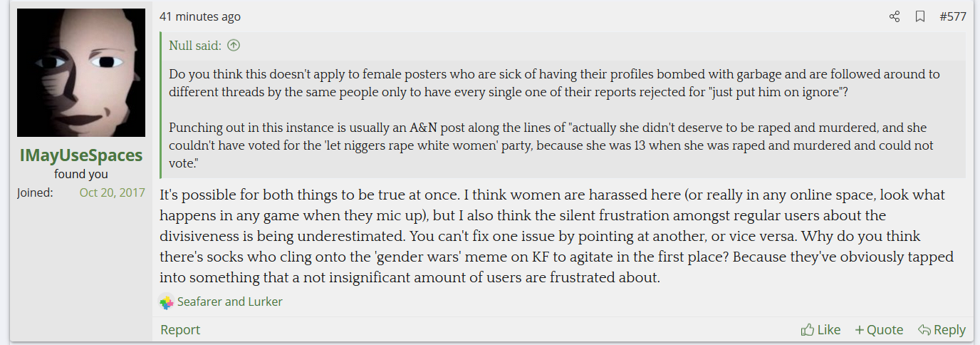Open the 'Null said:' quote source link
The image size is (980, 345).
click(x=195, y=46)
